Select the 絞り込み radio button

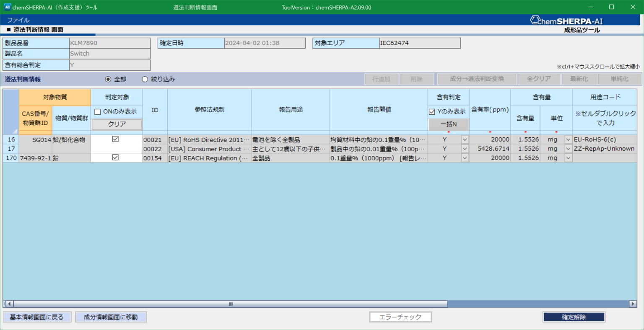tap(145, 79)
